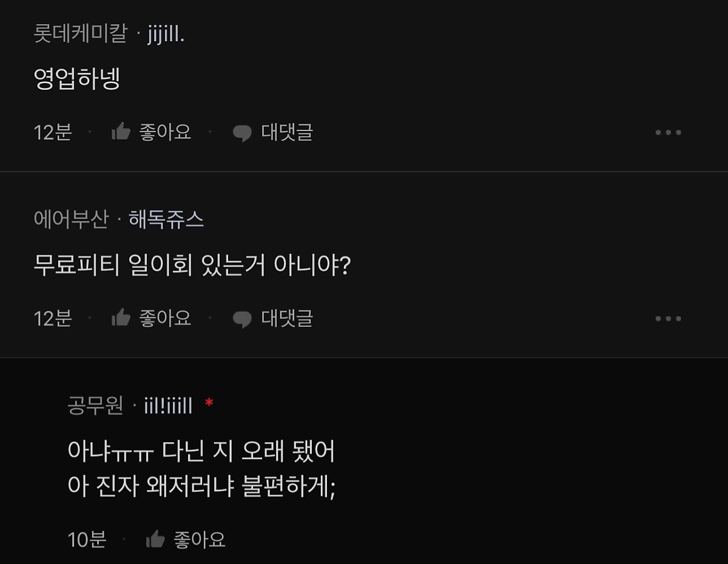Image resolution: width=728 pixels, height=564 pixels.
Task: Open 해독쥬스 user profile
Action: tap(166, 220)
